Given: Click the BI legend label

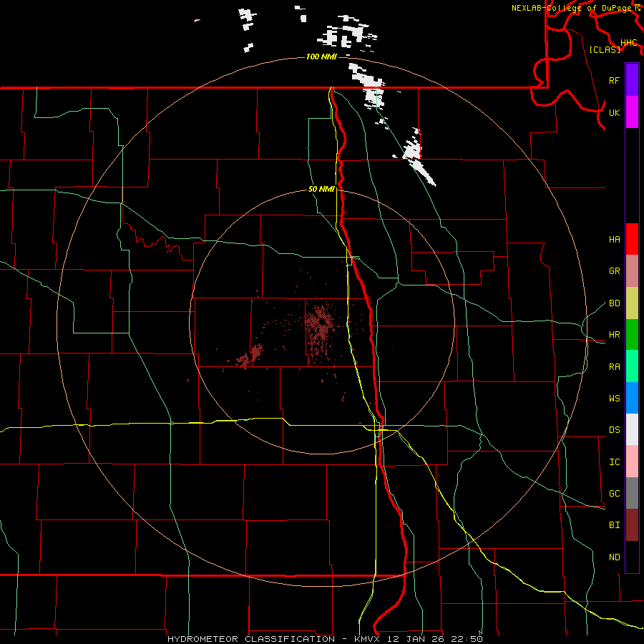Looking at the screenshot, I should point(614,525).
